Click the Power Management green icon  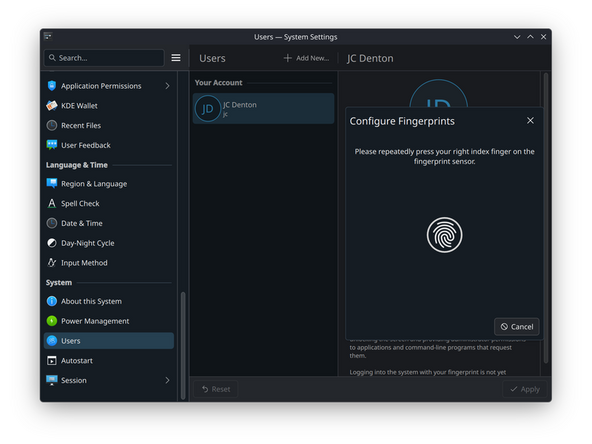tap(52, 321)
